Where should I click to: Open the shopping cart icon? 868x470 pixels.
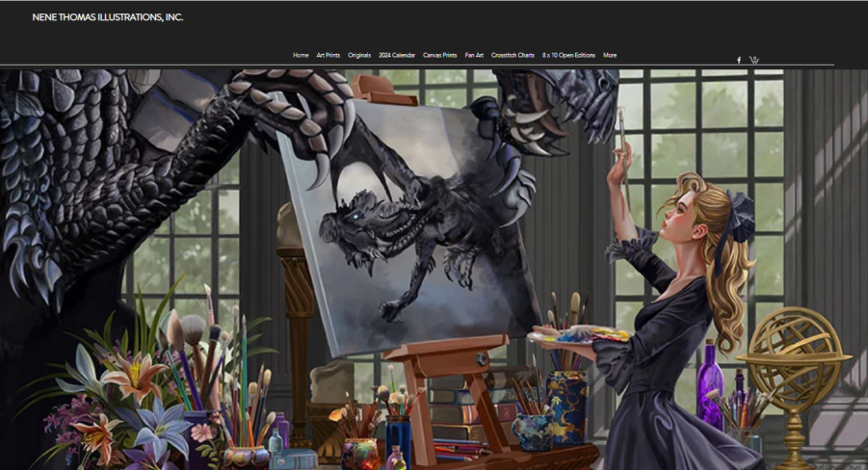(x=754, y=60)
